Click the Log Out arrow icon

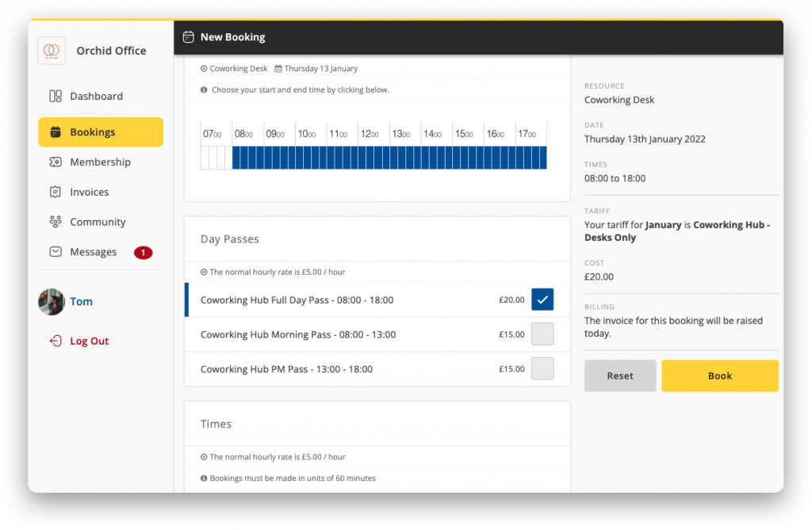click(x=56, y=341)
